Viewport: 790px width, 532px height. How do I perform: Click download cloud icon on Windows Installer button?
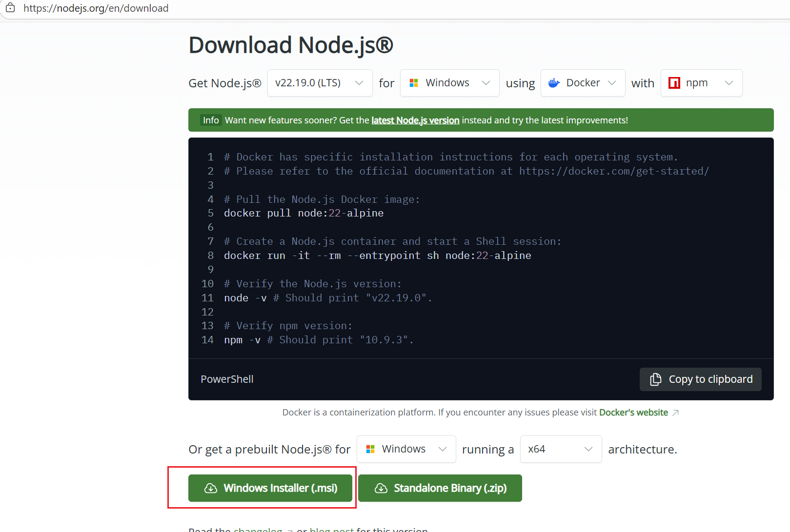coord(211,488)
